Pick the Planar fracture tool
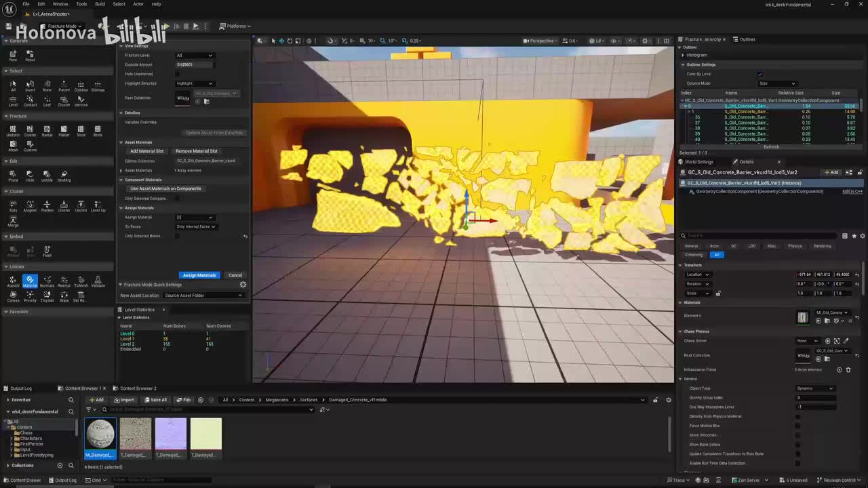Screen dimensions: 868x488 click(64, 130)
